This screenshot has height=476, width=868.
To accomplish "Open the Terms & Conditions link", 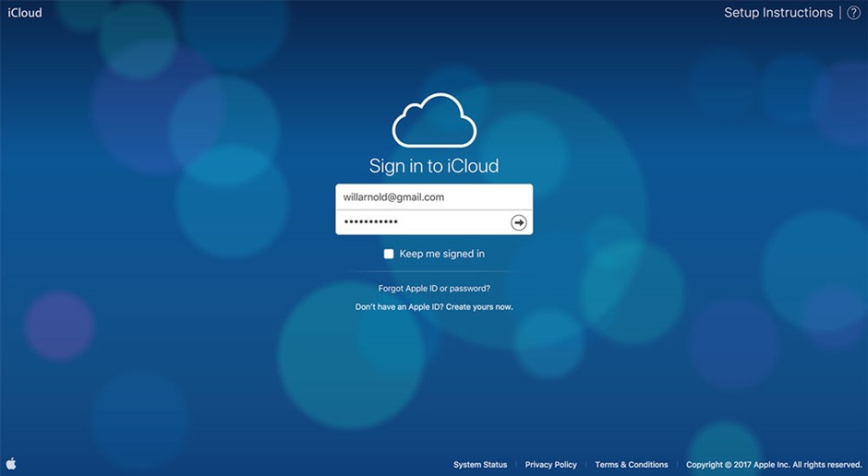I will pos(631,465).
